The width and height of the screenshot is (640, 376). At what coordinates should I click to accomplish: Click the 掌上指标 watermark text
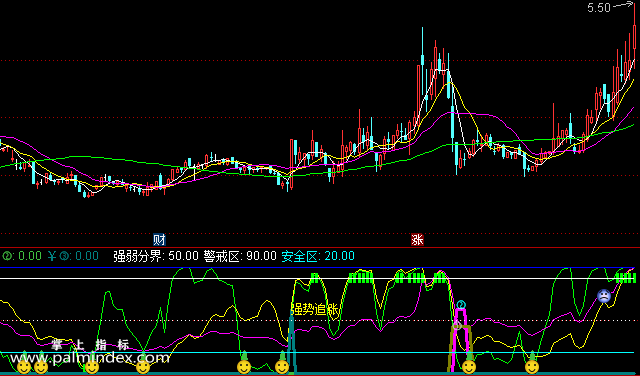[91, 345]
